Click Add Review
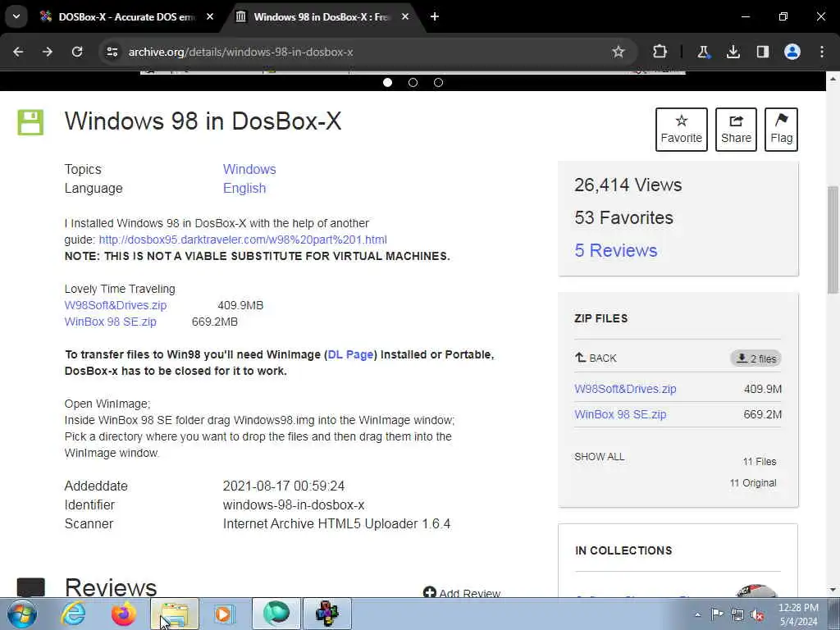The height and width of the screenshot is (630, 840). point(462,592)
